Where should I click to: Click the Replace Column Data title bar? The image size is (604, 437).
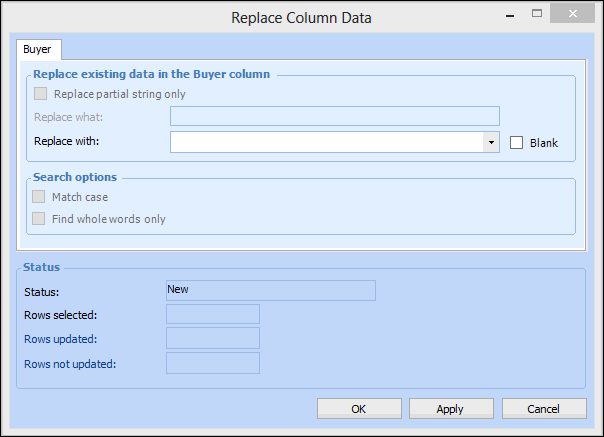tap(301, 17)
